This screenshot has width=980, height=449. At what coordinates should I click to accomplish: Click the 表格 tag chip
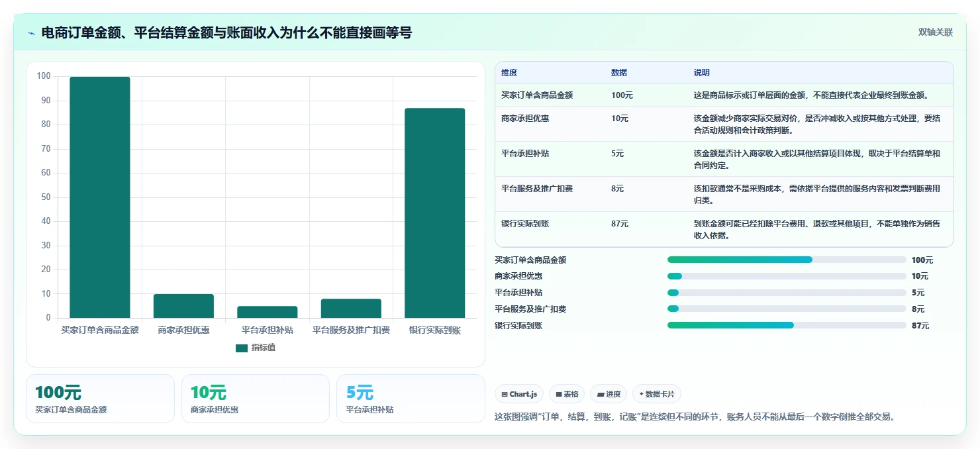567,394
